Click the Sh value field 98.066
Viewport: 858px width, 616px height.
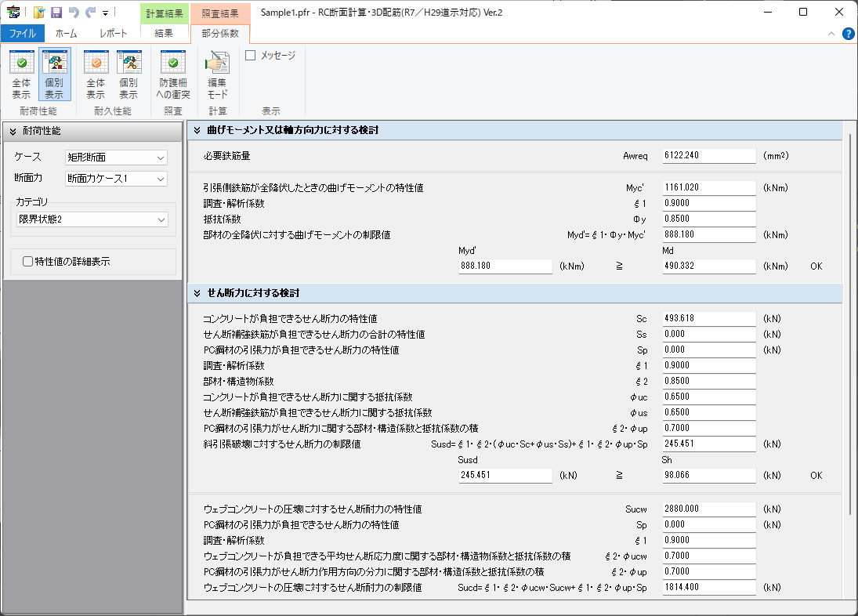click(x=709, y=475)
